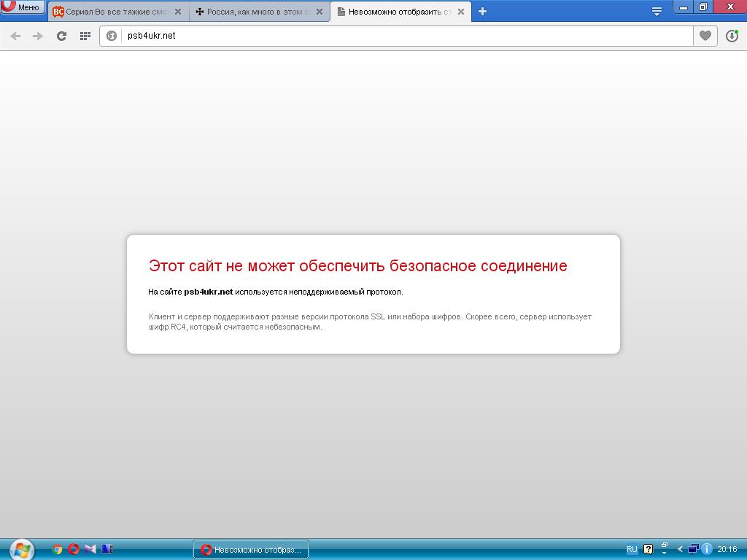The height and width of the screenshot is (560, 747).
Task: Launch Chrome from quick launch
Action: [57, 550]
